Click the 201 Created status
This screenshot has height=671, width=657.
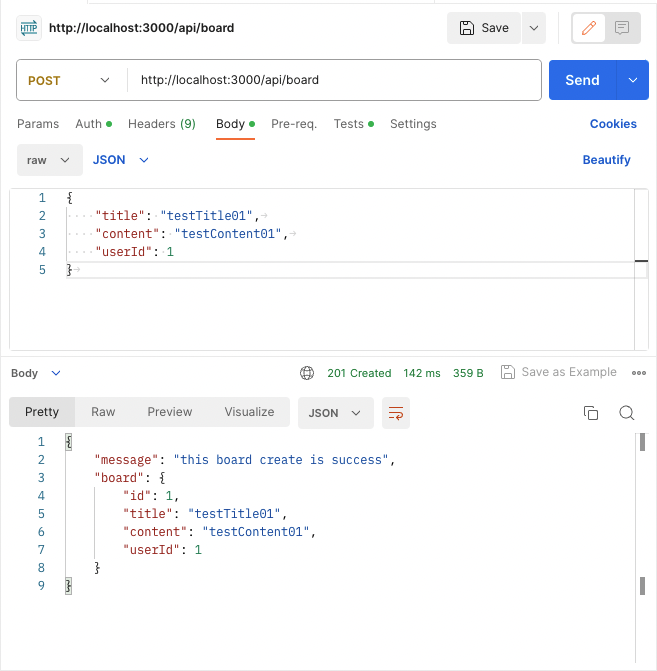click(x=359, y=373)
